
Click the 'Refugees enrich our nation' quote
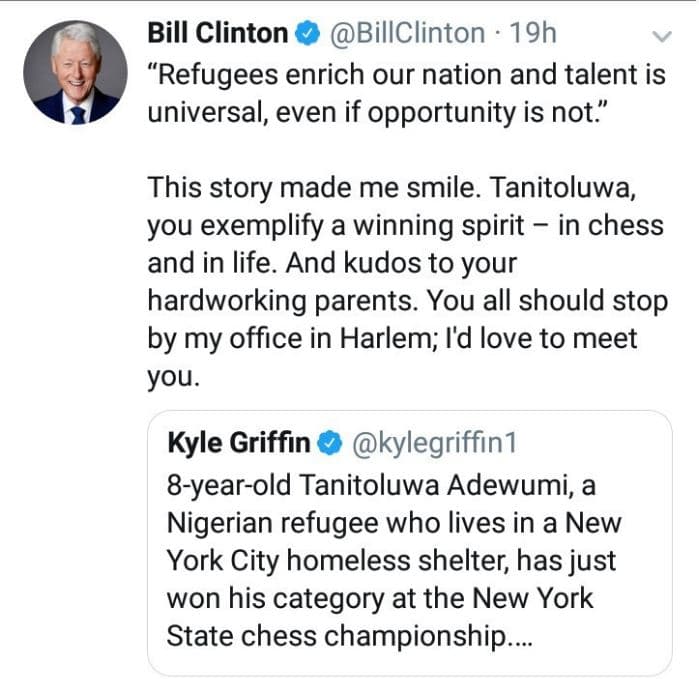point(407,93)
